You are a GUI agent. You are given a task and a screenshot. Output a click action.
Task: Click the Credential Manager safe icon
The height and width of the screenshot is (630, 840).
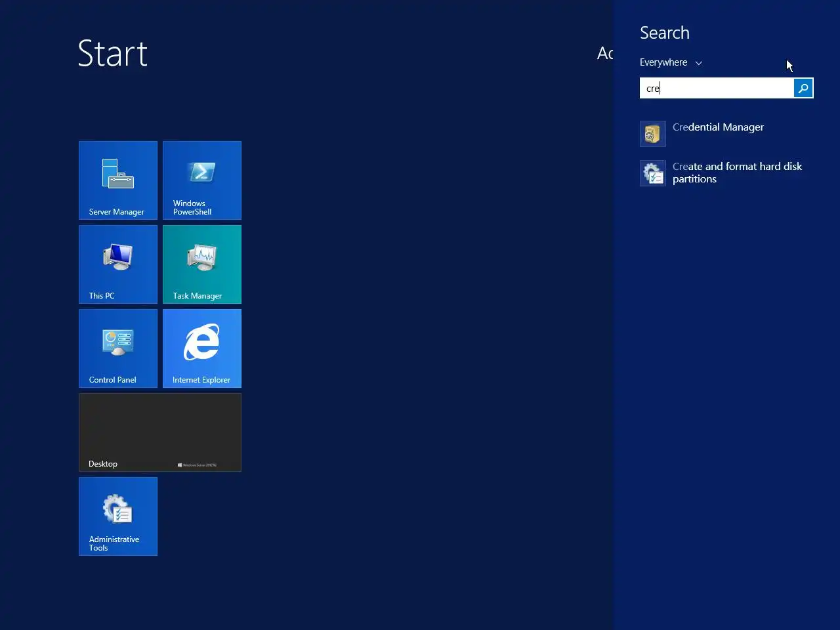653,134
